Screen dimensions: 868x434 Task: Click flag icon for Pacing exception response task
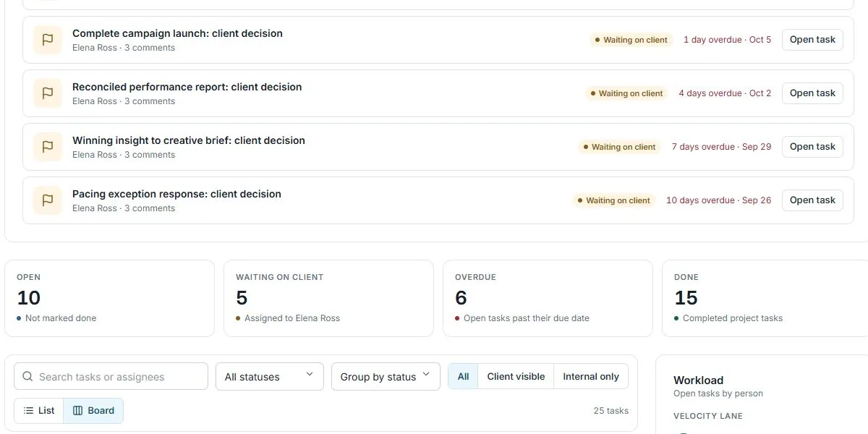(x=48, y=200)
